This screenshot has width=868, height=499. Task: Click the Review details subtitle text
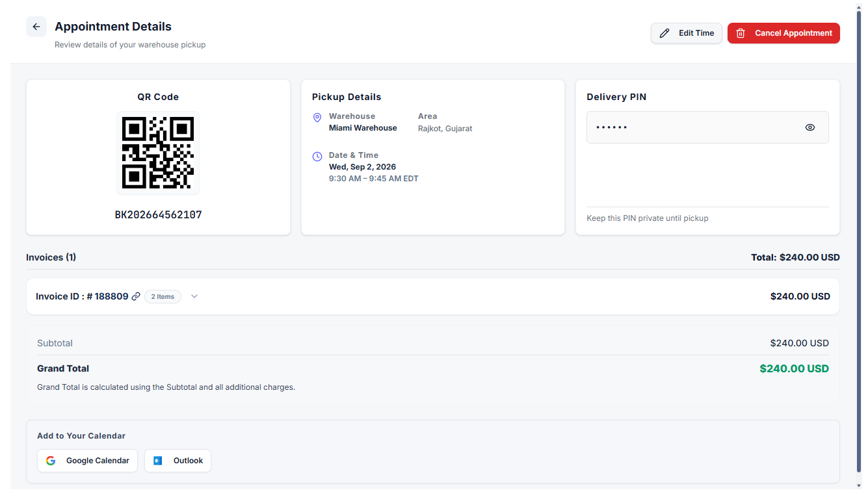(x=130, y=45)
